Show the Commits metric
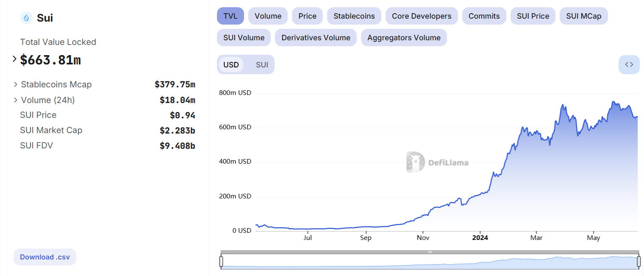Screen dimensions: 644x276 click(484, 16)
